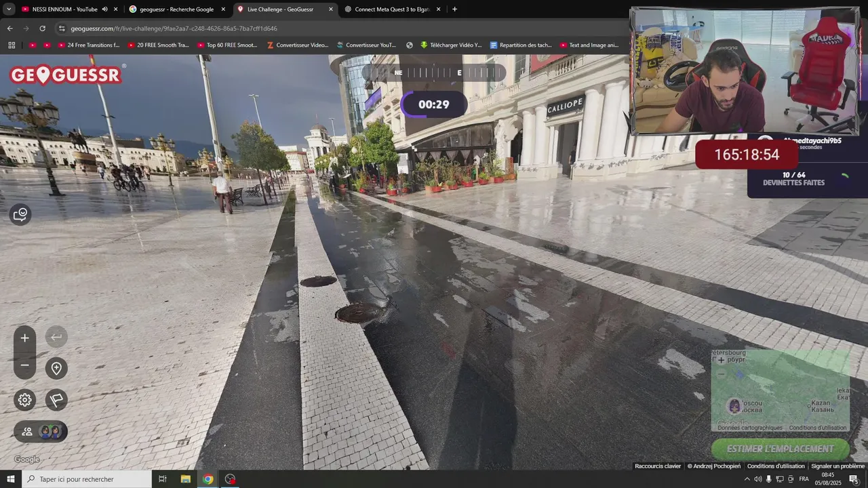Click the compass heading bar

434,73
